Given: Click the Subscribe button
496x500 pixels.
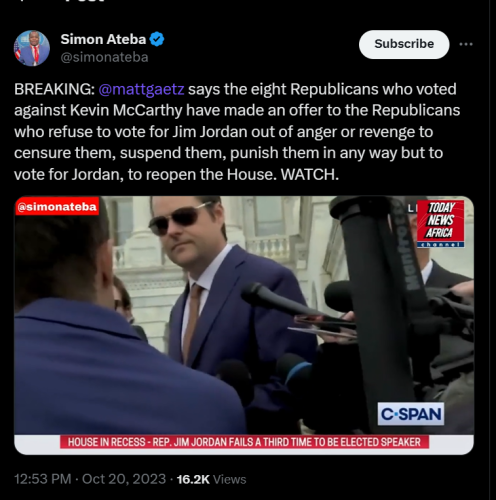Looking at the screenshot, I should click(x=404, y=44).
